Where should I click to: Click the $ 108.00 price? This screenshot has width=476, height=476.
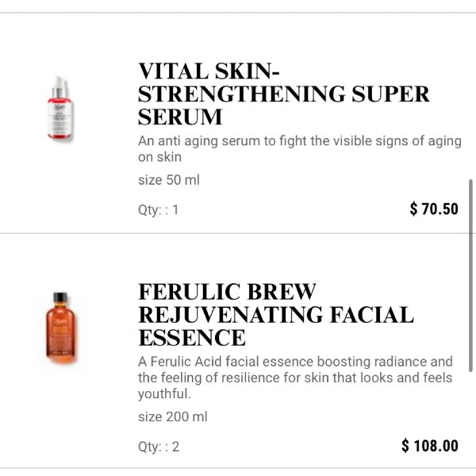[x=429, y=446]
